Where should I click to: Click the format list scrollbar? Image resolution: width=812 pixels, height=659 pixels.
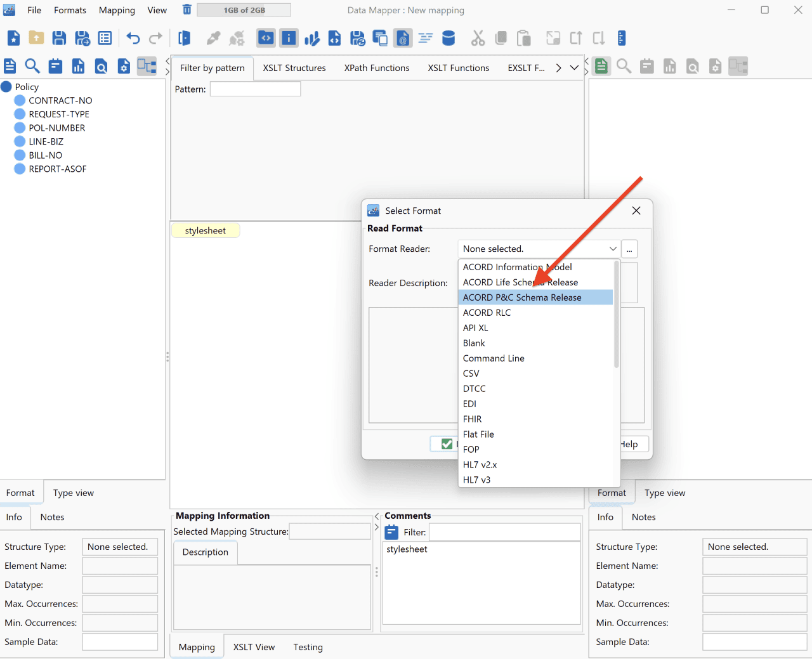tap(616, 314)
